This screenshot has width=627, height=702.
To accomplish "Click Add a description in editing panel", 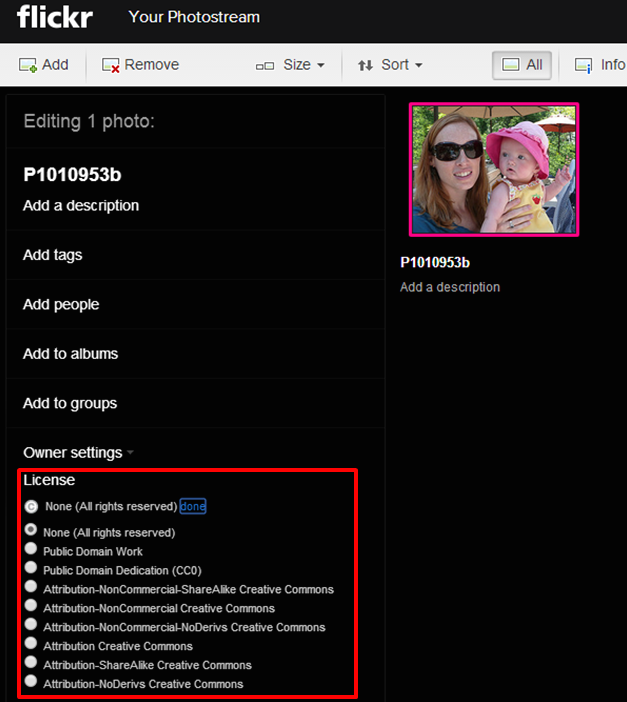I will 81,205.
